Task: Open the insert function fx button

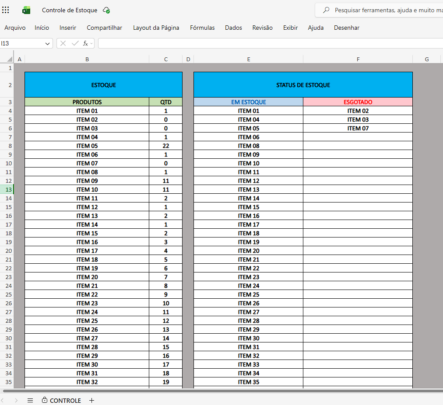Action: click(85, 43)
